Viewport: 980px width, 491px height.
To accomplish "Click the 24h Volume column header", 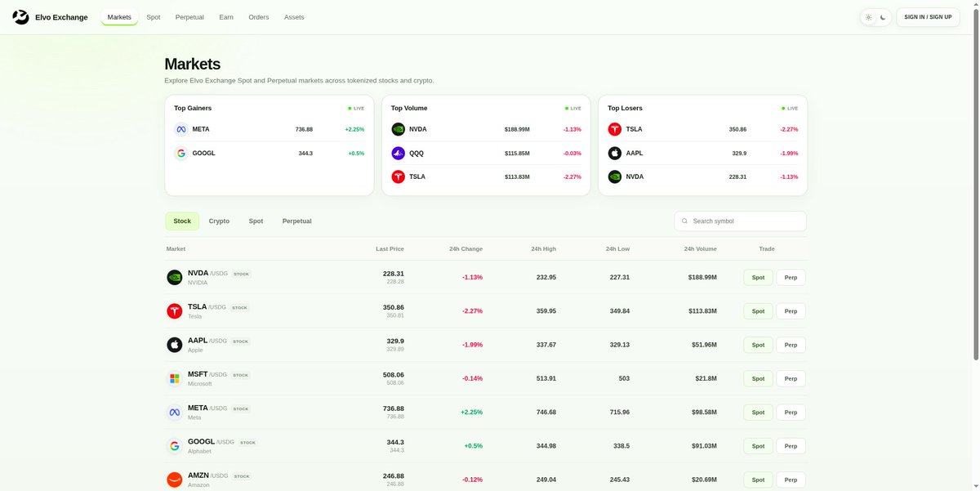I will [701, 249].
